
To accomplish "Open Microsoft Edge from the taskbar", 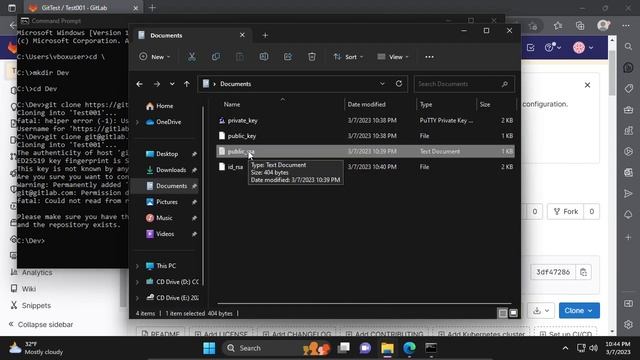I will coord(409,348).
